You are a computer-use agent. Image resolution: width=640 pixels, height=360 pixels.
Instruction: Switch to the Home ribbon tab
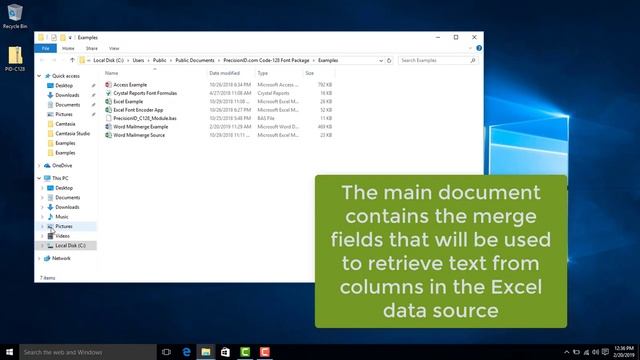click(x=68, y=48)
